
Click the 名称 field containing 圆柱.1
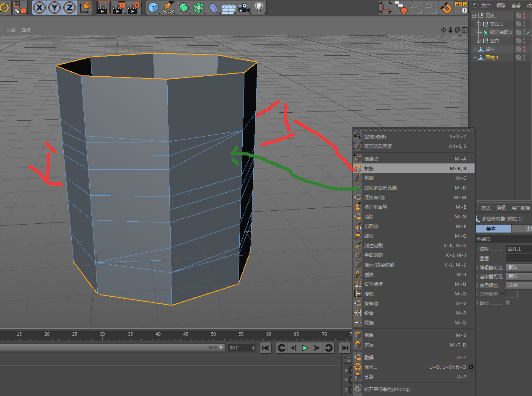tap(518, 249)
